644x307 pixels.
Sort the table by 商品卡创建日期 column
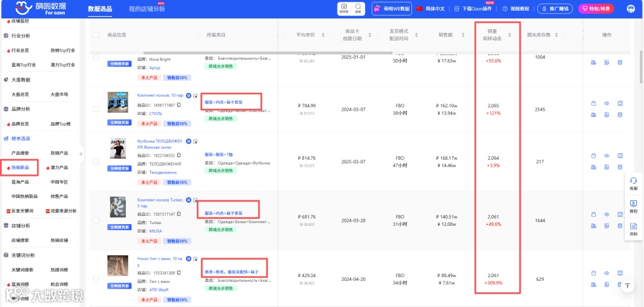point(370,35)
